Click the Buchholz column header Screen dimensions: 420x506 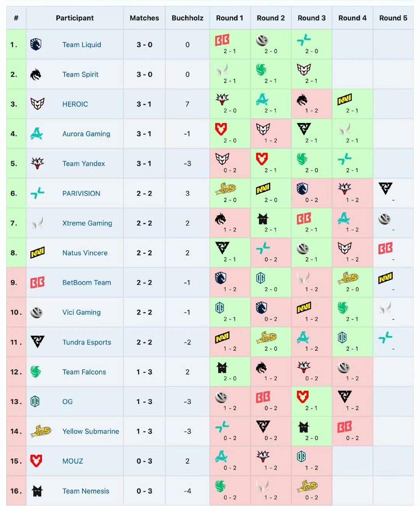coord(187,18)
